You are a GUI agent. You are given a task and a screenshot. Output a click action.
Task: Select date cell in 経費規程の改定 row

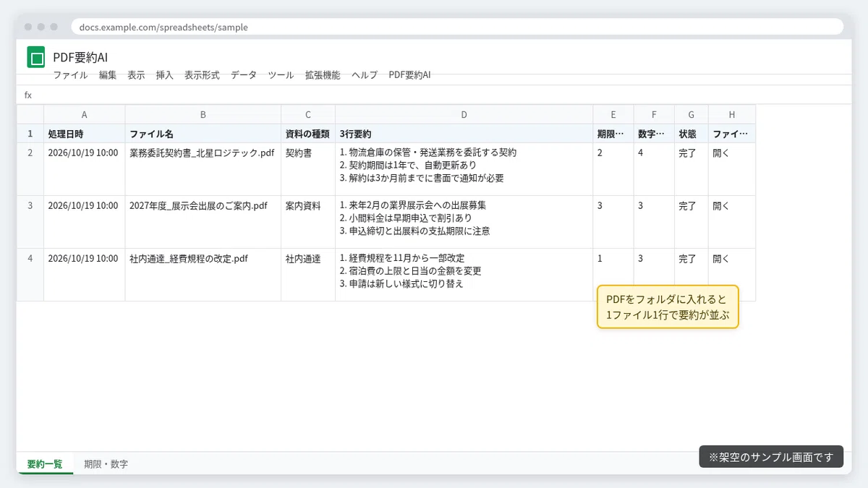(x=85, y=275)
